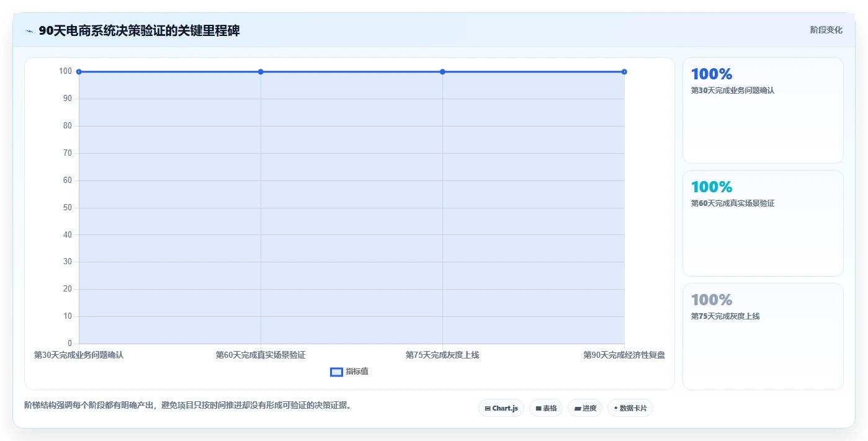868x441 pixels.
Task: Click the gray 100% value in third card
Action: coord(712,300)
